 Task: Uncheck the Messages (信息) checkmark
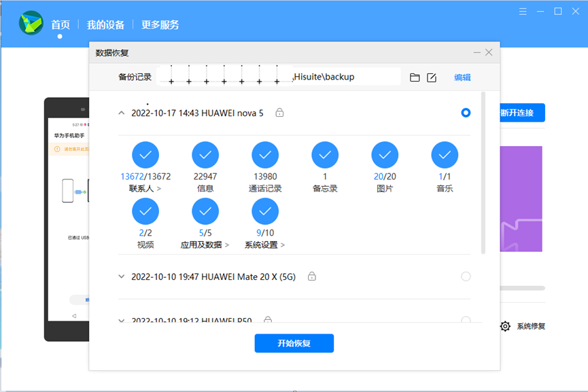(205, 155)
